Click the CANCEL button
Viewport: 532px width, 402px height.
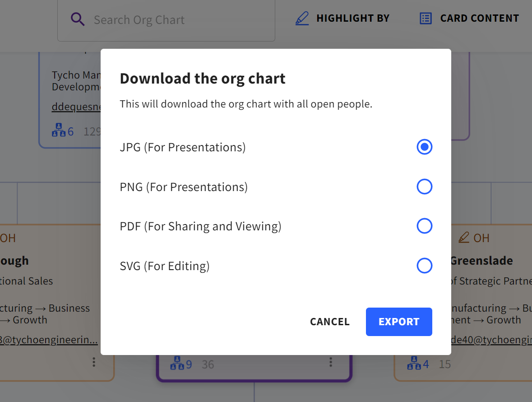pos(330,322)
